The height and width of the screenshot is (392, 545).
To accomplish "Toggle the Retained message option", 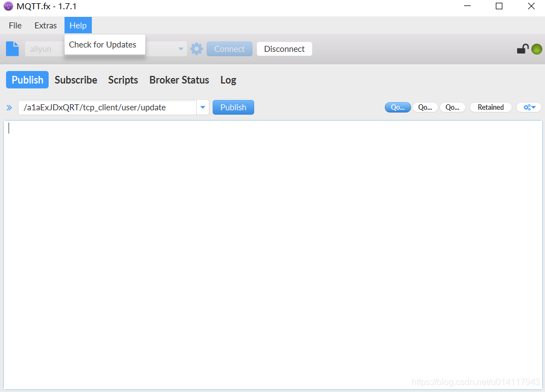I will coord(490,108).
